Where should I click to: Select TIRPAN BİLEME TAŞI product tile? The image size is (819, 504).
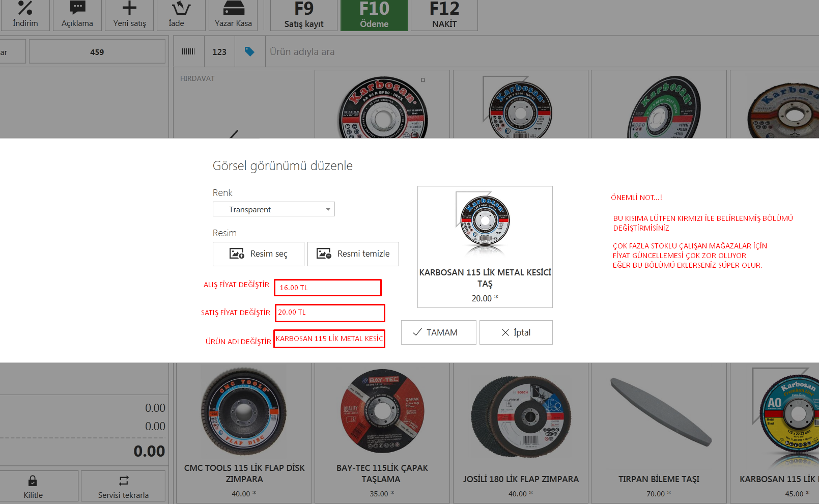tap(659, 433)
